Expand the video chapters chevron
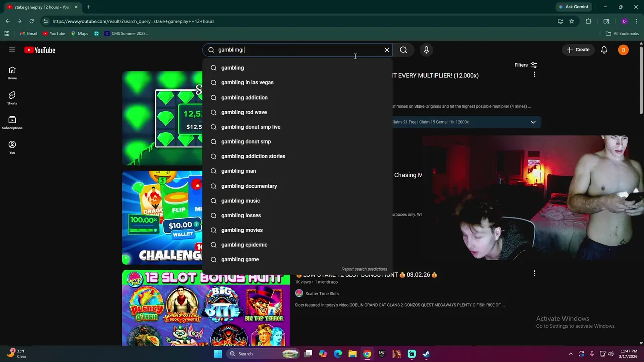644x362 pixels. (533, 122)
